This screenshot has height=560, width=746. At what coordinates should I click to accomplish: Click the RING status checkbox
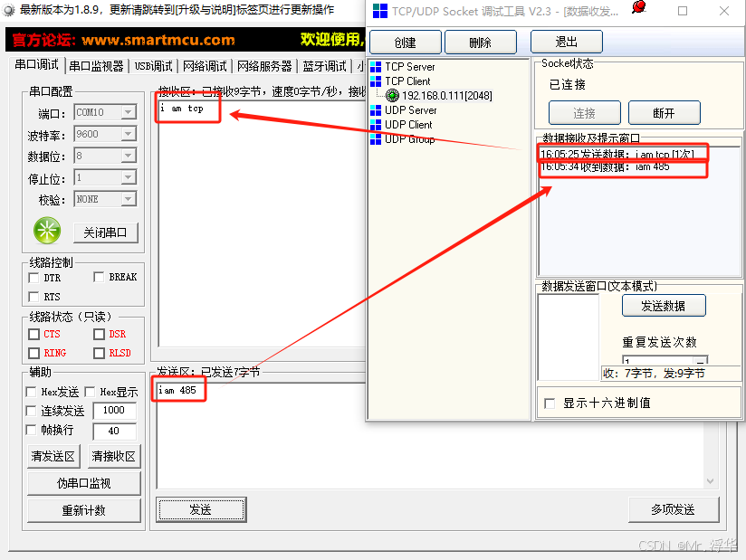(x=33, y=353)
